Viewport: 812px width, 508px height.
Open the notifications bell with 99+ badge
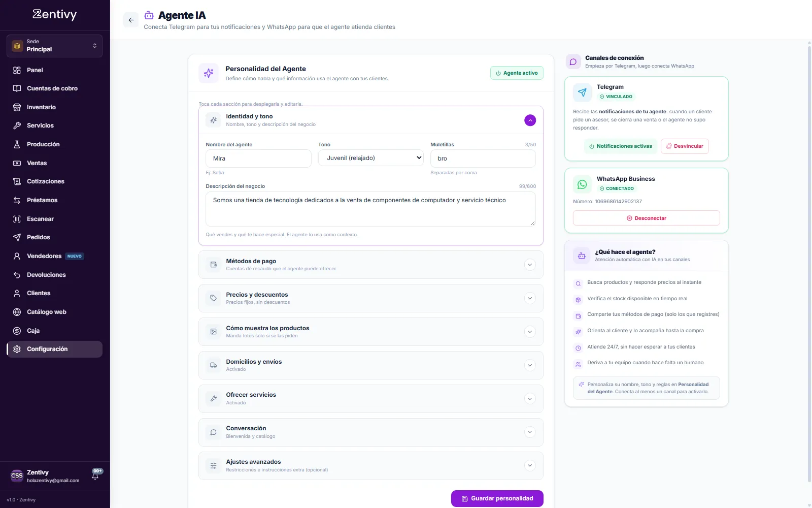point(95,474)
